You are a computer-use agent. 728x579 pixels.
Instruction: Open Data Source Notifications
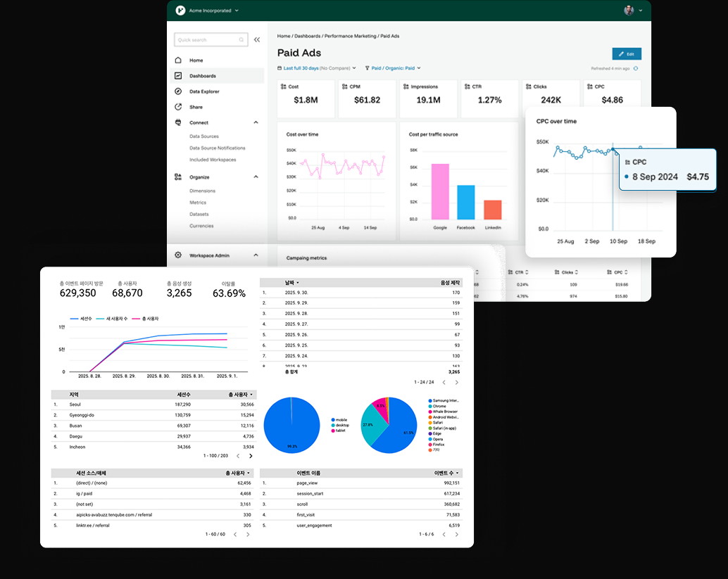coord(218,148)
